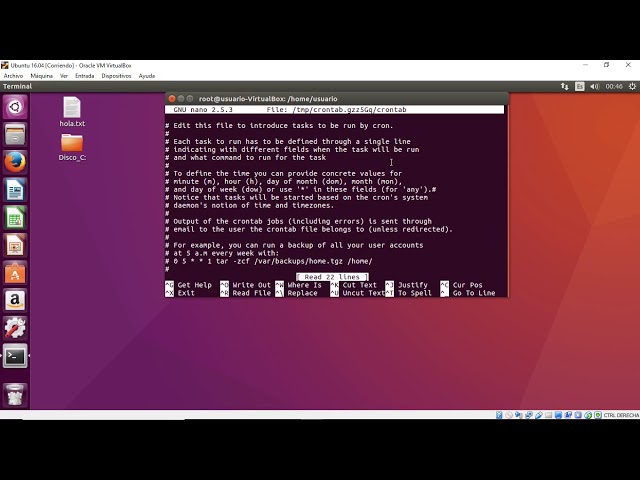Open the Files manager in the launcher
The image size is (640, 480).
[x=15, y=134]
